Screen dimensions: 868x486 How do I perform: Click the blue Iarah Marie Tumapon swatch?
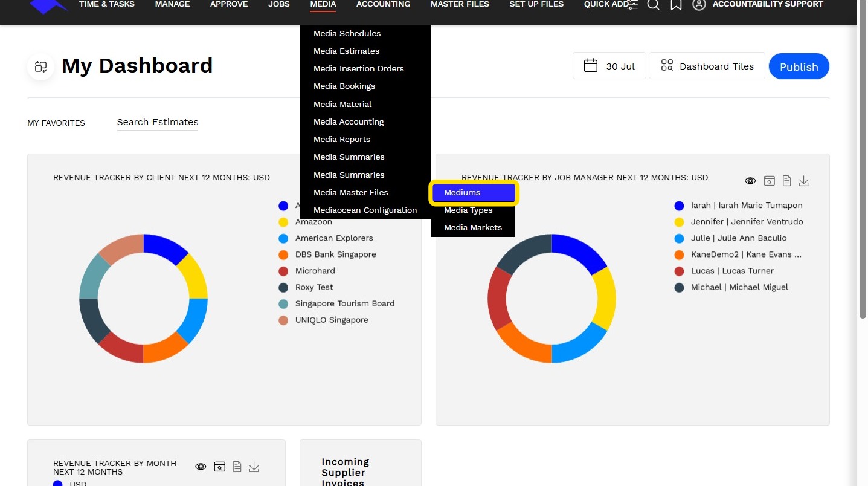pyautogui.click(x=679, y=206)
